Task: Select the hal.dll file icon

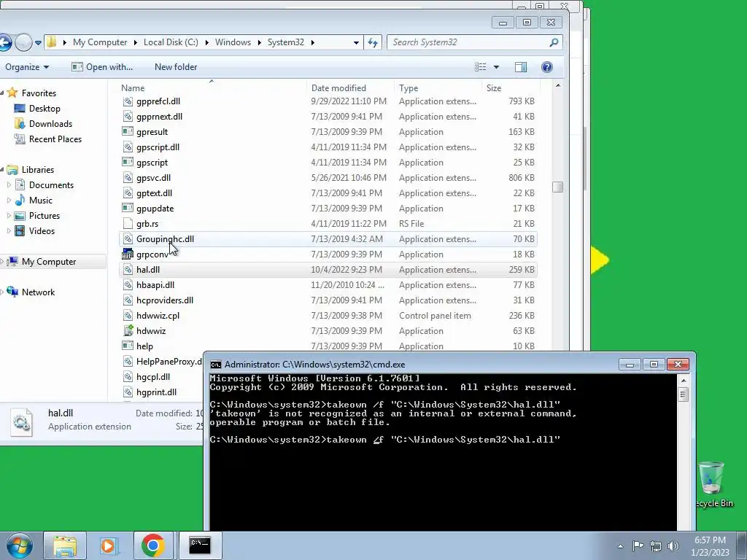Action: 127,270
